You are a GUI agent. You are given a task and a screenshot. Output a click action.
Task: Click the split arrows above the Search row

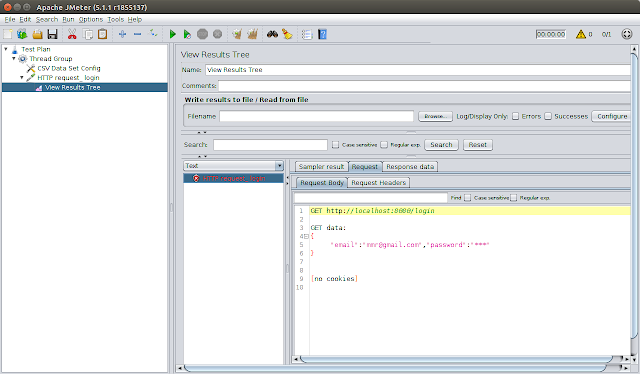(x=202, y=132)
